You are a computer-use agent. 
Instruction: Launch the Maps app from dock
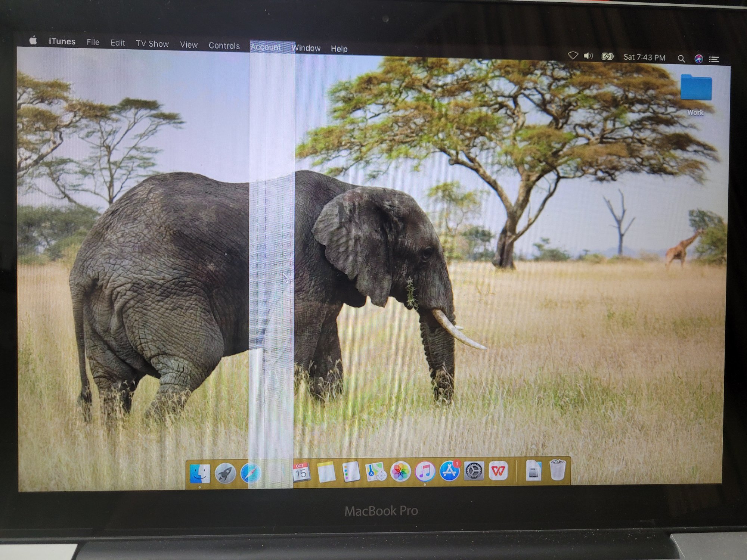[x=376, y=472]
